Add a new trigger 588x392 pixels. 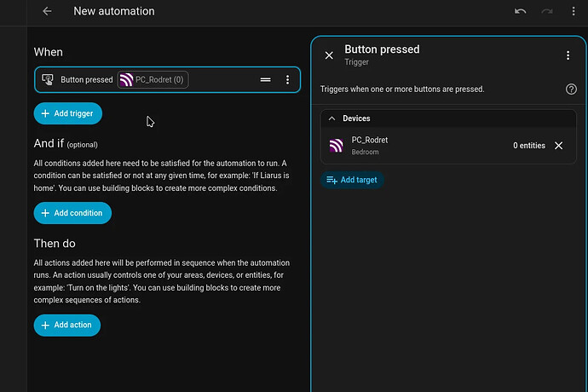pyautogui.click(x=68, y=113)
